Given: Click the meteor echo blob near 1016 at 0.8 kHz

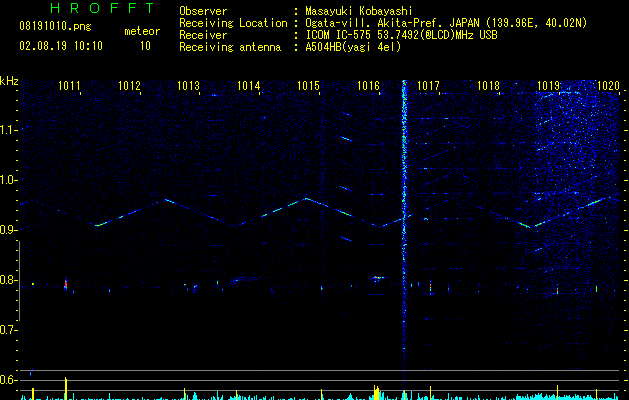Looking at the screenshot, I should [377, 278].
